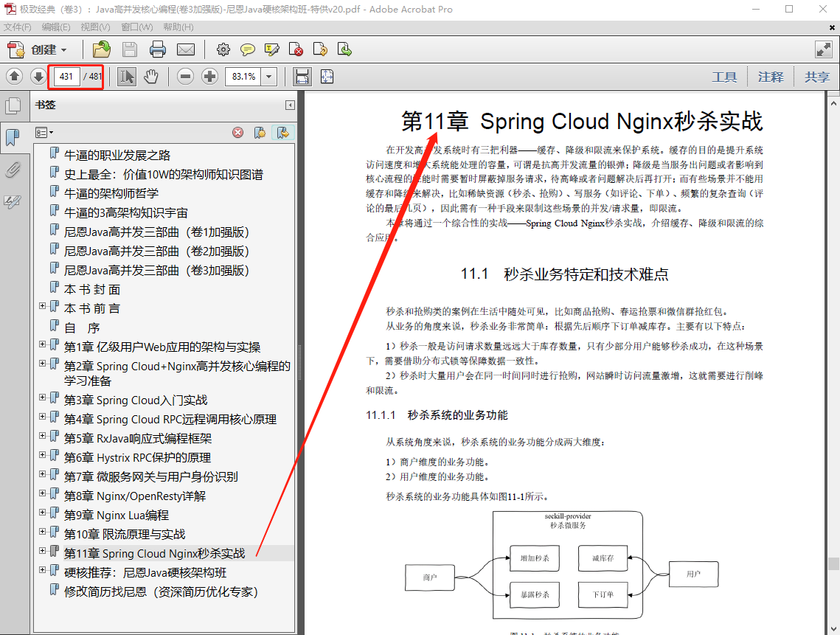This screenshot has height=635, width=840.
Task: Click the Save floppy disk icon
Action: tap(130, 50)
